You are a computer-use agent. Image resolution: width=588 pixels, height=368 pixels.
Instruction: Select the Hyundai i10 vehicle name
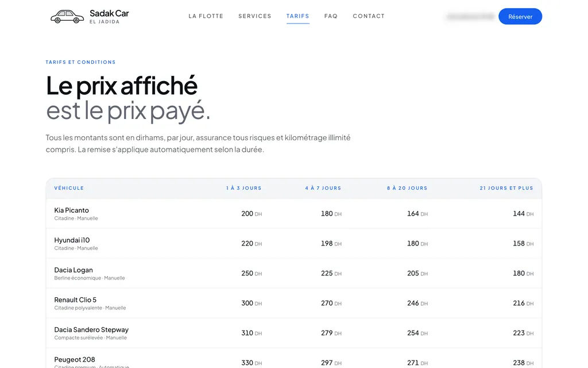tap(72, 240)
